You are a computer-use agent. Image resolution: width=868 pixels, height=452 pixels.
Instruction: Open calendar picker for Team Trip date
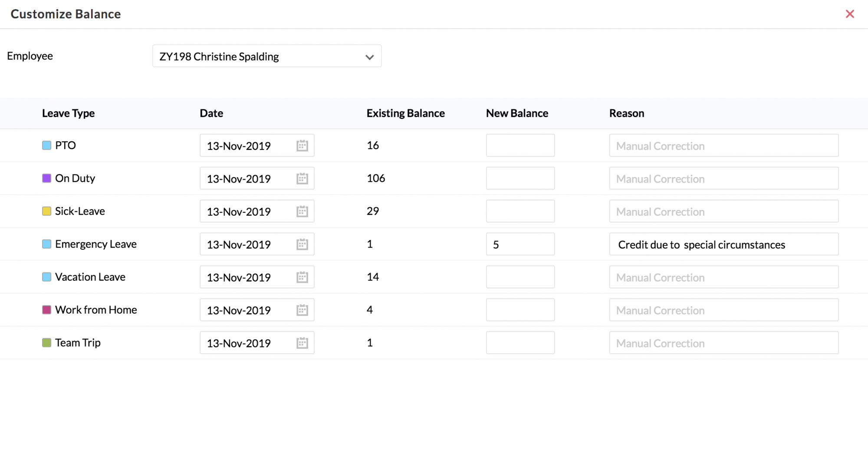coord(302,343)
